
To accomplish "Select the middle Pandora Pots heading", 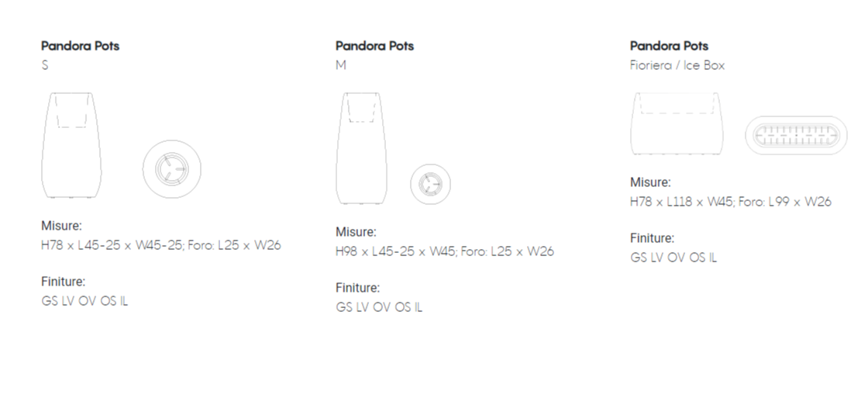I will point(375,46).
